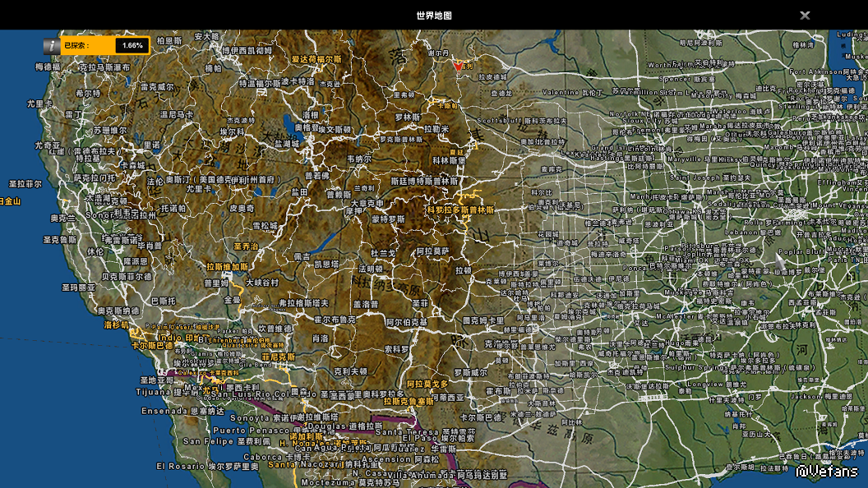
Task: Select the 特温福尔斯 city label
Action: [x=260, y=84]
